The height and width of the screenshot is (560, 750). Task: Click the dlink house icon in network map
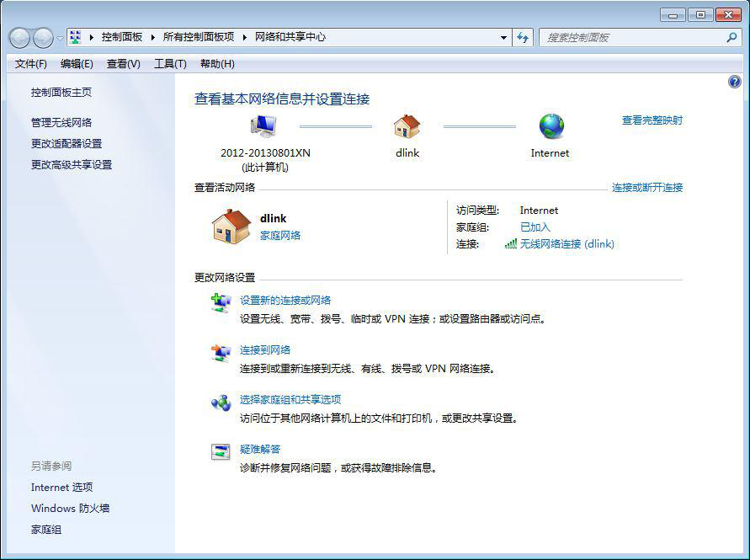(x=407, y=126)
